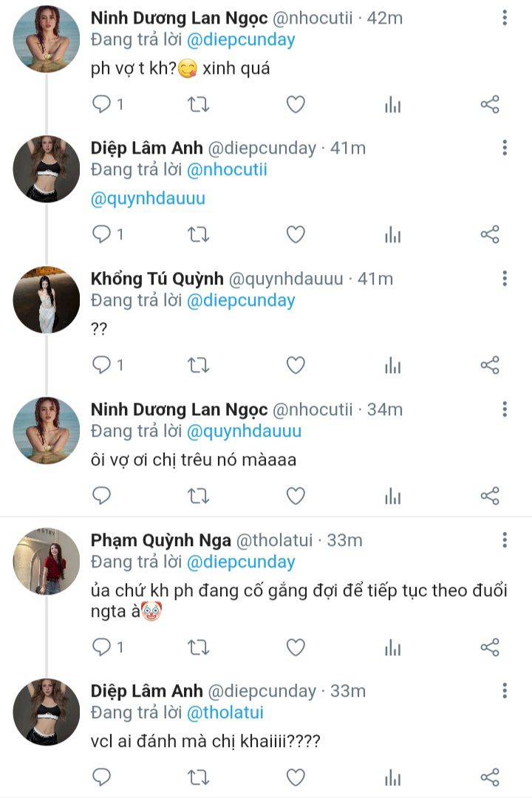
Task: Like Khổng Tú Quỳnh's '??' tweet
Action: [x=296, y=365]
